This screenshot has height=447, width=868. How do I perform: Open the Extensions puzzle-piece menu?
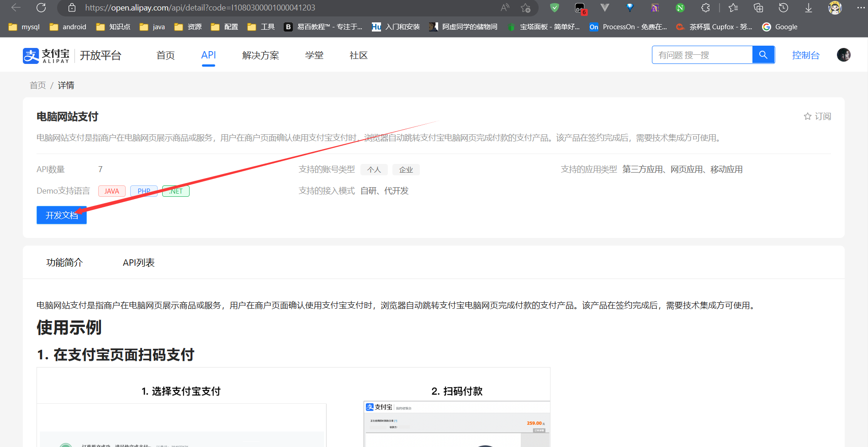705,8
